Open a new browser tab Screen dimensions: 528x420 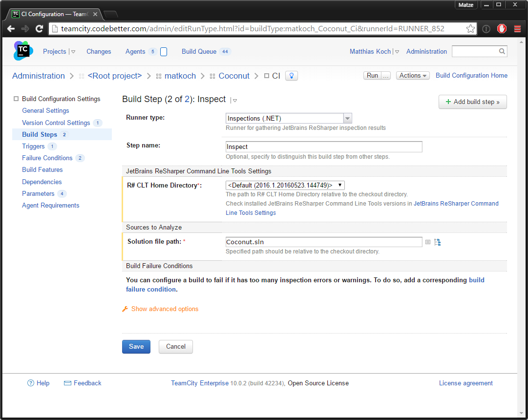pyautogui.click(x=111, y=14)
